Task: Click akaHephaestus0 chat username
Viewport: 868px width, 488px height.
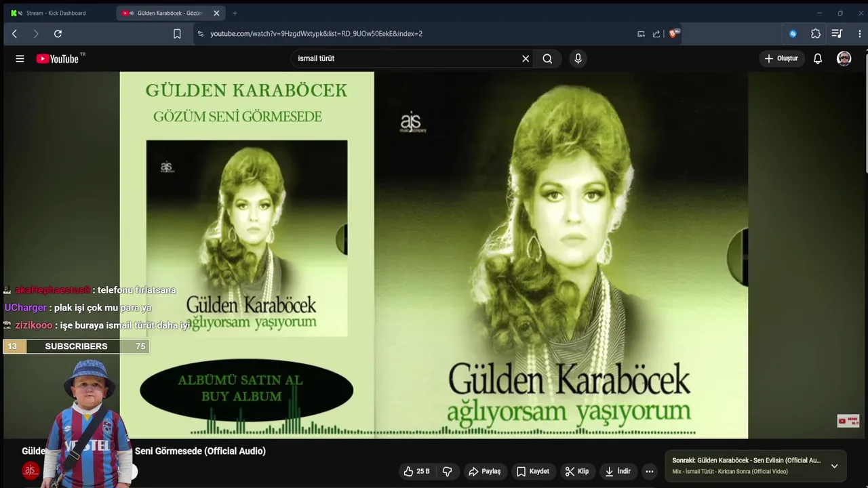Action: [53, 290]
